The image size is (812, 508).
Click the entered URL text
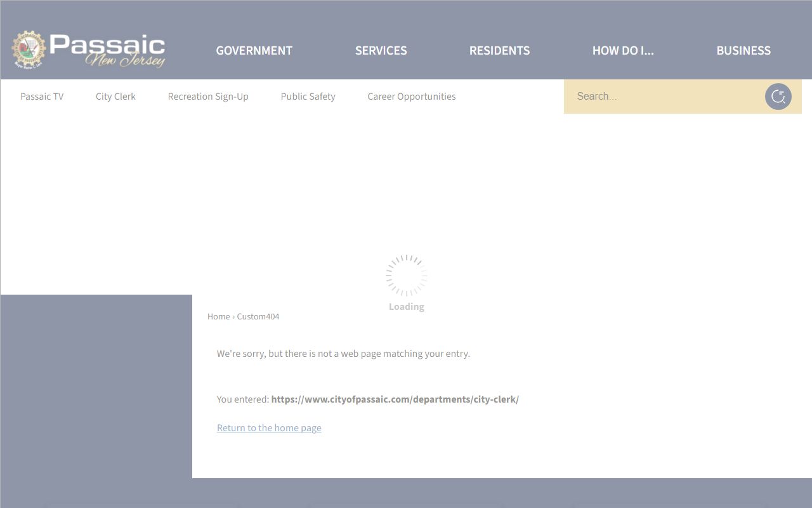395,399
